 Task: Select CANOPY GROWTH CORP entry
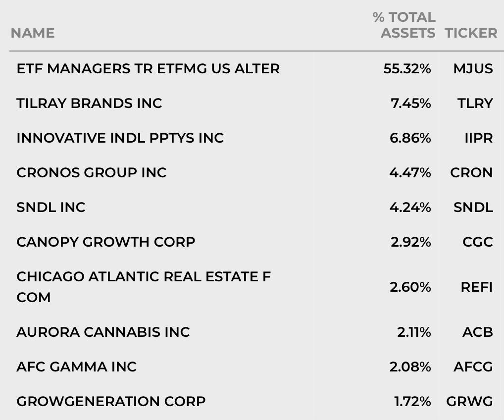(x=106, y=242)
